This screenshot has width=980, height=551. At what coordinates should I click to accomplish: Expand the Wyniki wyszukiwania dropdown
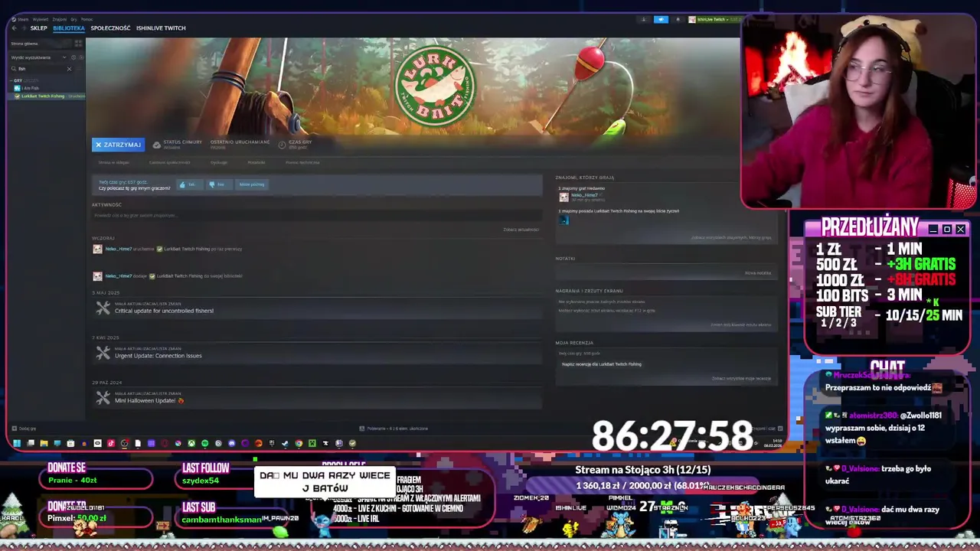(x=64, y=57)
